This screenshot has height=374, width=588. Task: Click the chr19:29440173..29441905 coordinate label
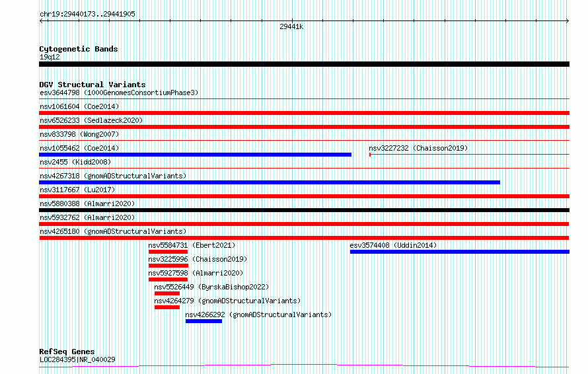click(87, 15)
